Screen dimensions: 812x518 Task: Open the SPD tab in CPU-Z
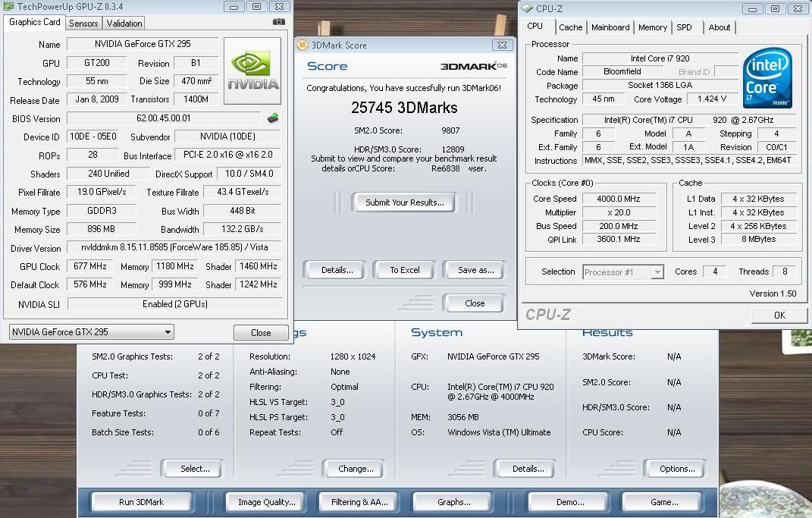[x=684, y=27]
